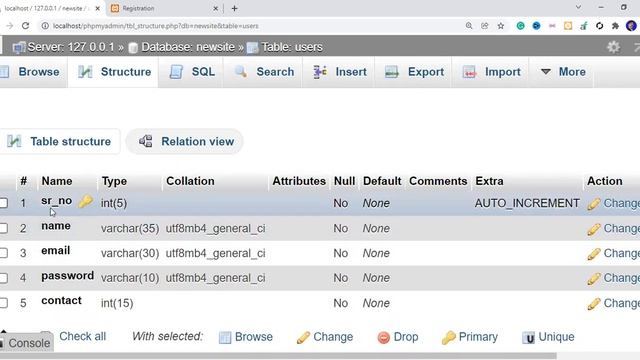Click the primary key icon beside sr_no
The height and width of the screenshot is (360, 640).
click(x=85, y=201)
